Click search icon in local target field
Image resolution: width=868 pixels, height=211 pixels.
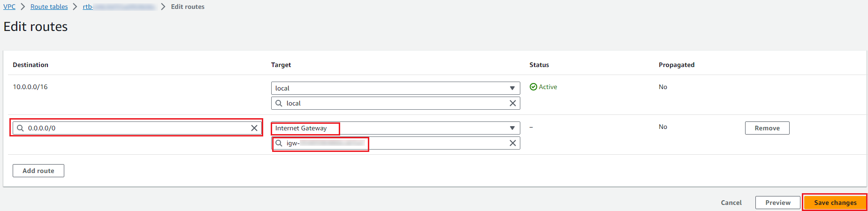click(279, 103)
